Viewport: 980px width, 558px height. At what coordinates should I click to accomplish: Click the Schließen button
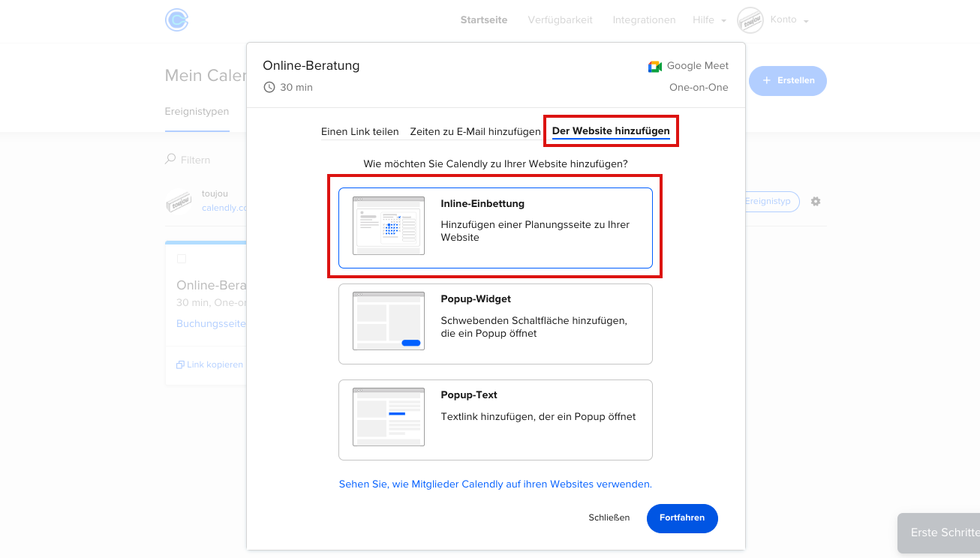click(x=609, y=517)
